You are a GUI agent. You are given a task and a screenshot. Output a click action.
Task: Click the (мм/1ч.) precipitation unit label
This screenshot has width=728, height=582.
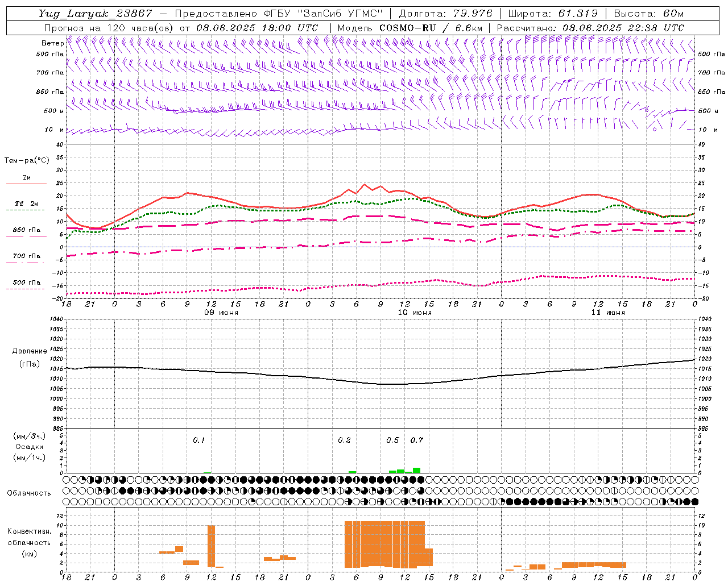click(x=29, y=458)
